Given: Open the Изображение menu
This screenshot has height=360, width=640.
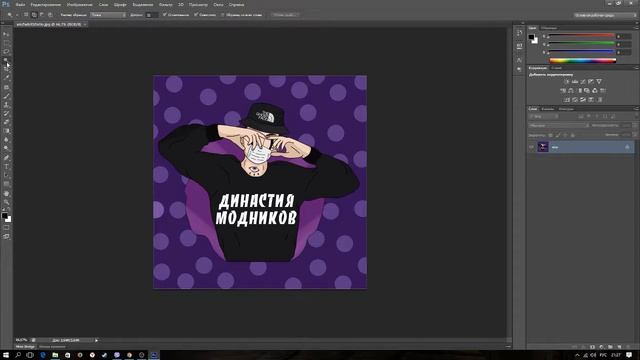Looking at the screenshot, I should click(80, 4).
